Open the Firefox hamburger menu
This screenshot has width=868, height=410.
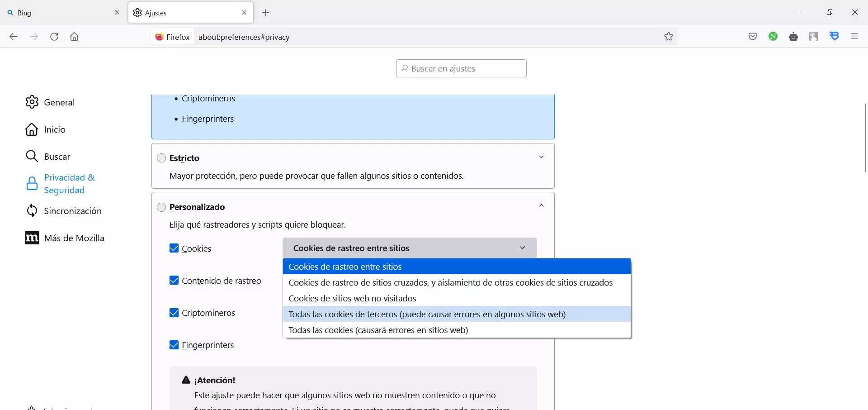pos(854,37)
